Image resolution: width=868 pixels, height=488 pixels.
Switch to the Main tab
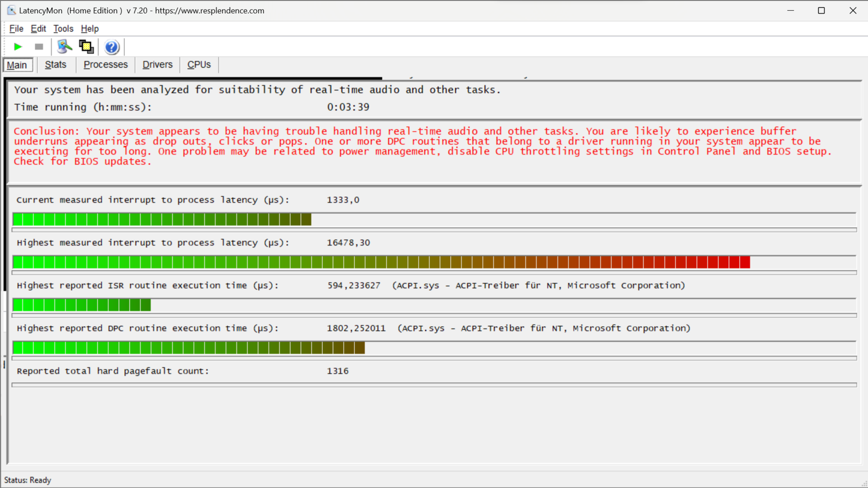pos(17,65)
